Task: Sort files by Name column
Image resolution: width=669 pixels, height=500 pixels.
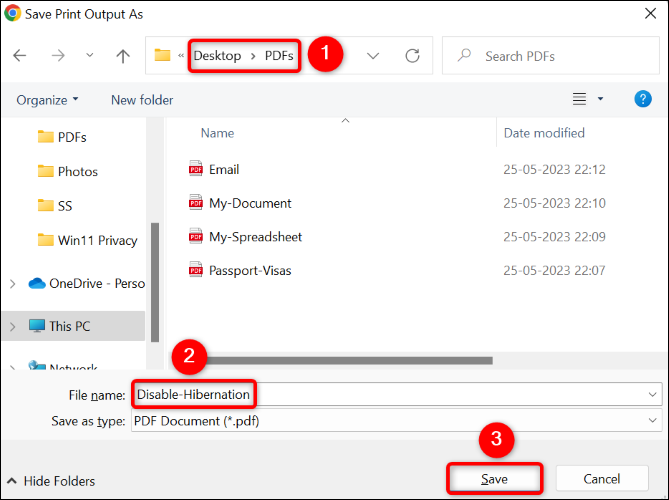Action: [x=217, y=133]
